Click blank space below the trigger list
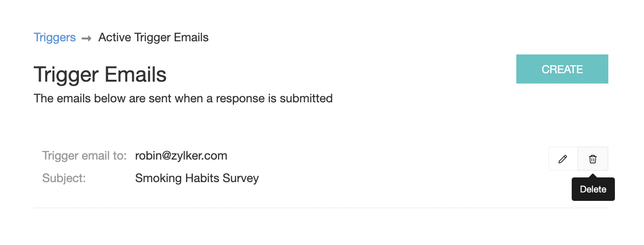The image size is (644, 245). (321, 228)
